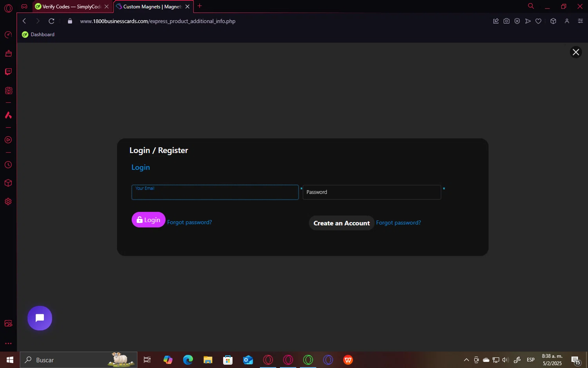The image size is (588, 368).
Task: Open File Explorer from taskbar
Action: pyautogui.click(x=208, y=360)
